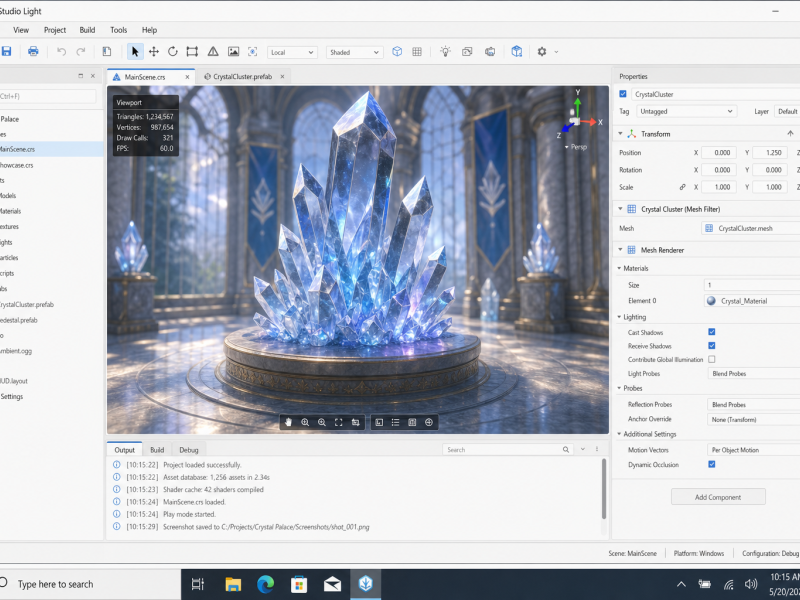The image size is (800, 600).
Task: Open the toolbar settings gear
Action: click(x=542, y=52)
